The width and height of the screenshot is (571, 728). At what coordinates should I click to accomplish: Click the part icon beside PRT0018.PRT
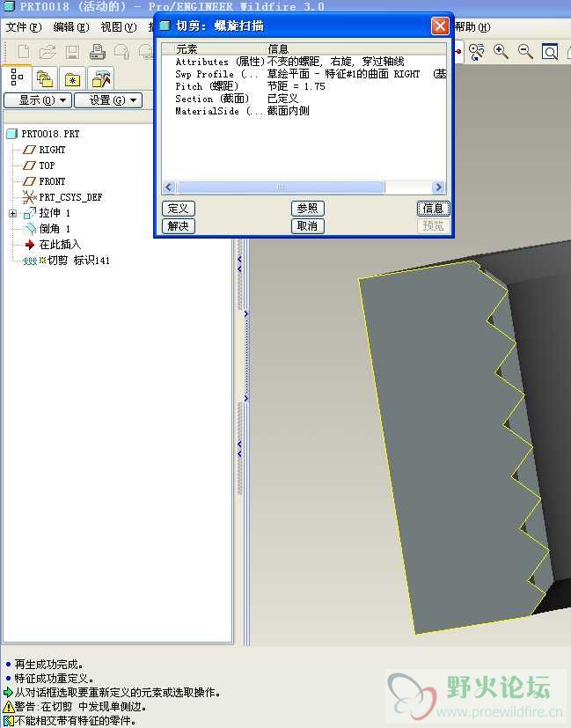(12, 134)
